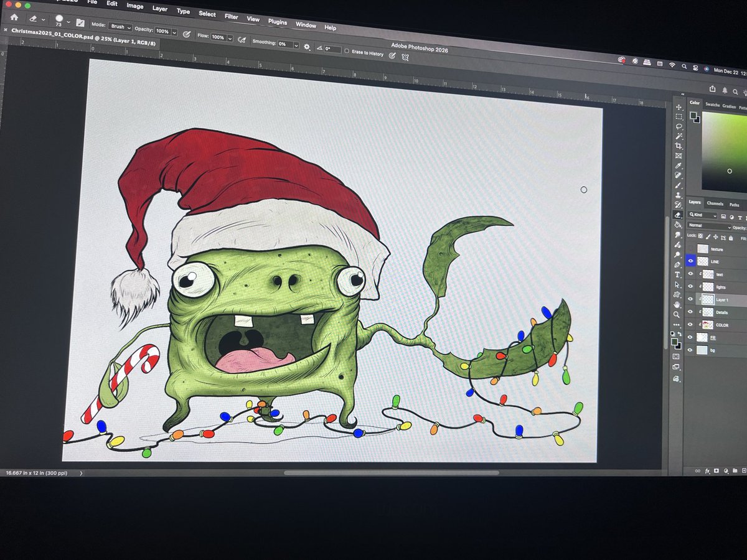Open the Edit Toolbar three-dots menu
The height and width of the screenshot is (560, 747).
[x=677, y=325]
